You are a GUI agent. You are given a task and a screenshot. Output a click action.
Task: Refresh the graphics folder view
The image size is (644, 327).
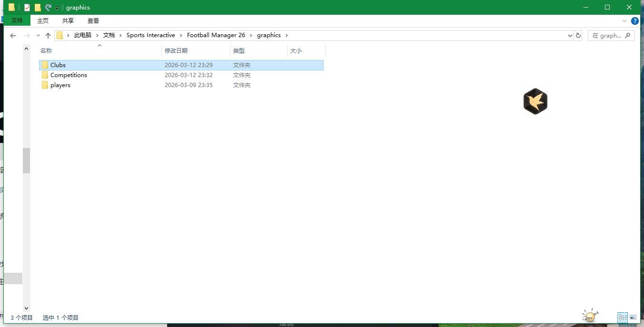(x=578, y=36)
